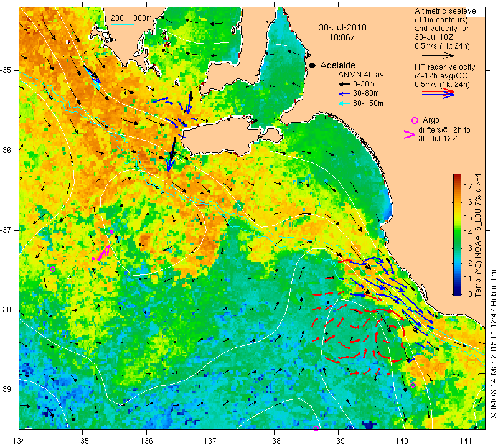
Task: Click the red-blue HF radar legend arrow
Action: (438, 93)
